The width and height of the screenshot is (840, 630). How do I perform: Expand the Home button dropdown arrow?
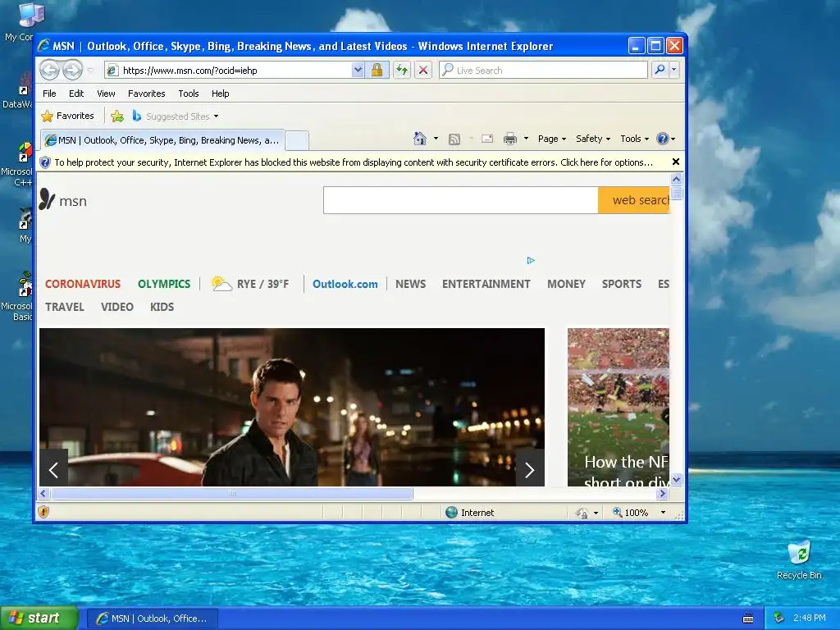coord(436,139)
